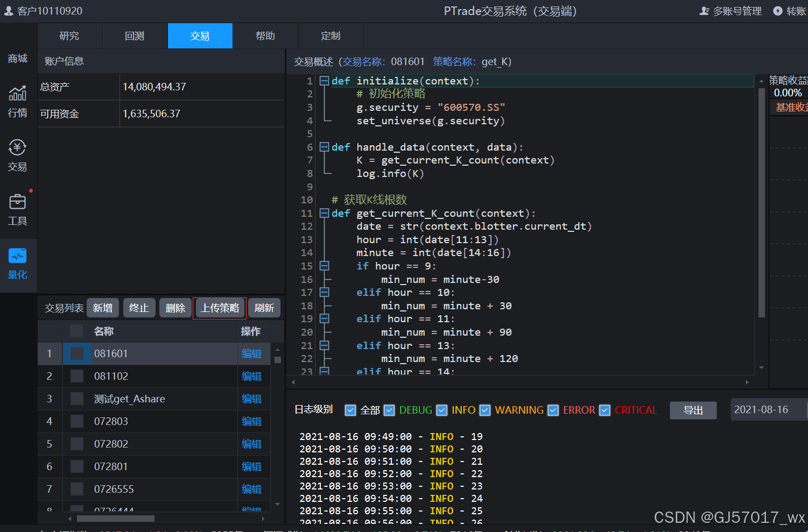Toggle the CRITICAL log level checkbox
Viewport: 808px width, 532px height.
[605, 410]
